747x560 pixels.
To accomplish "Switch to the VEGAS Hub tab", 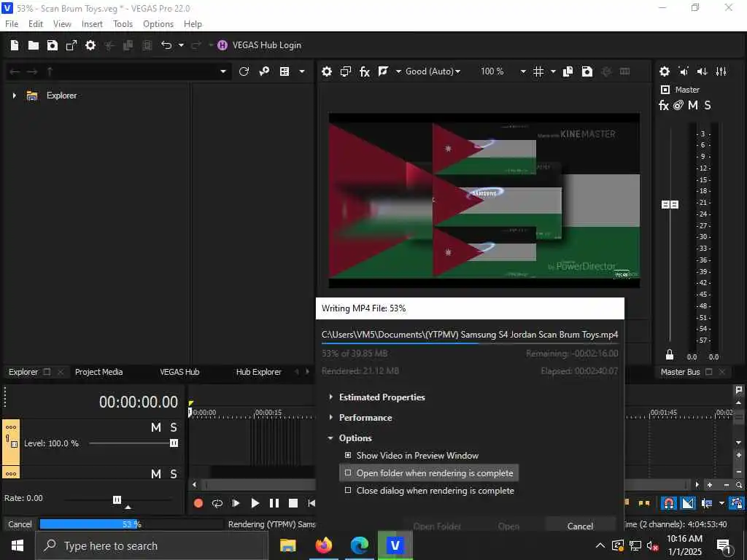I will pyautogui.click(x=179, y=372).
